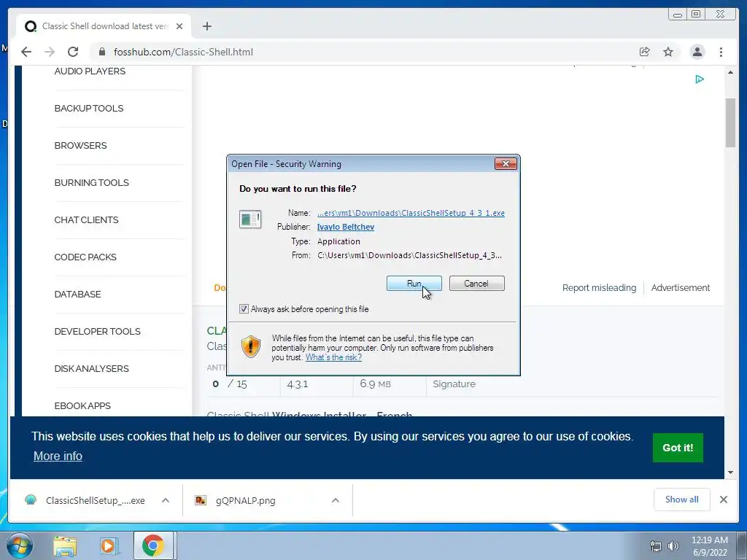Open the Windows Start menu orb

click(20, 546)
